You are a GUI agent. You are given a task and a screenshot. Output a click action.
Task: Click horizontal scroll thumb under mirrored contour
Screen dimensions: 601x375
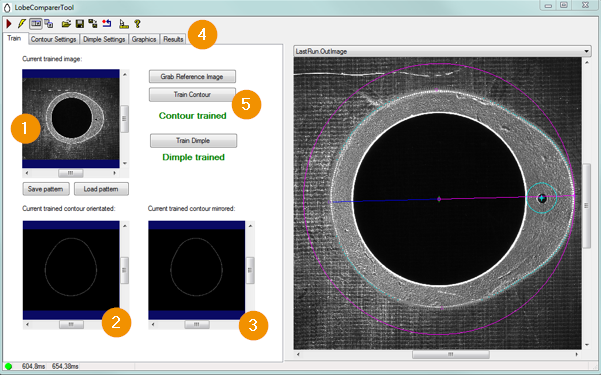pyautogui.click(x=197, y=325)
